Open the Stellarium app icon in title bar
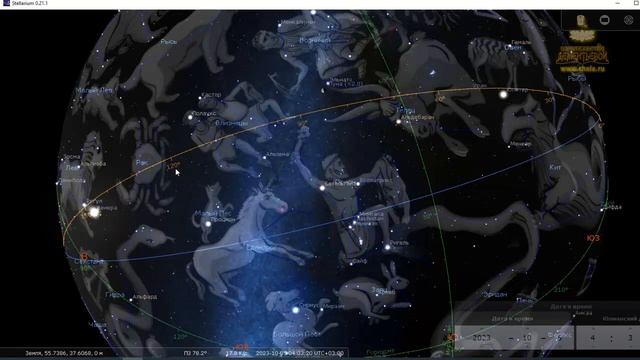Screen dimensions: 640x360 (6, 3)
